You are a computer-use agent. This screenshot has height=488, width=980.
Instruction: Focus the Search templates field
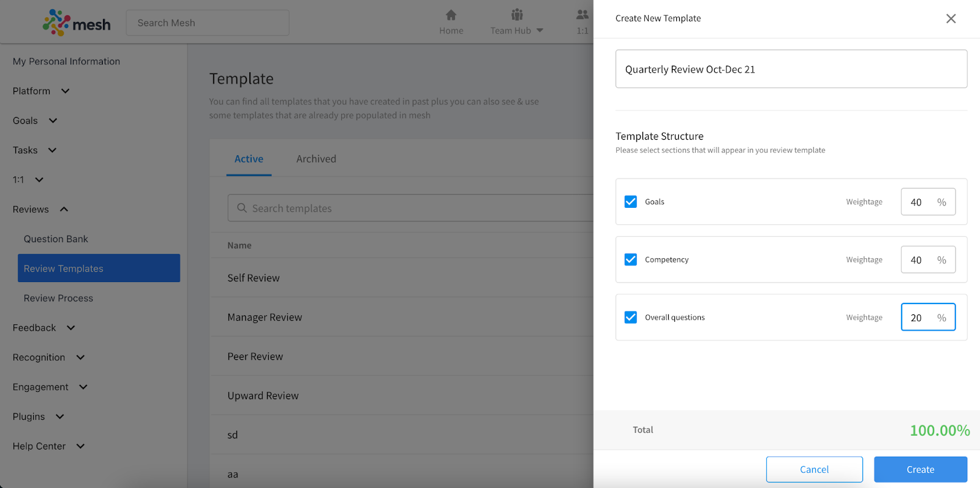pos(410,208)
